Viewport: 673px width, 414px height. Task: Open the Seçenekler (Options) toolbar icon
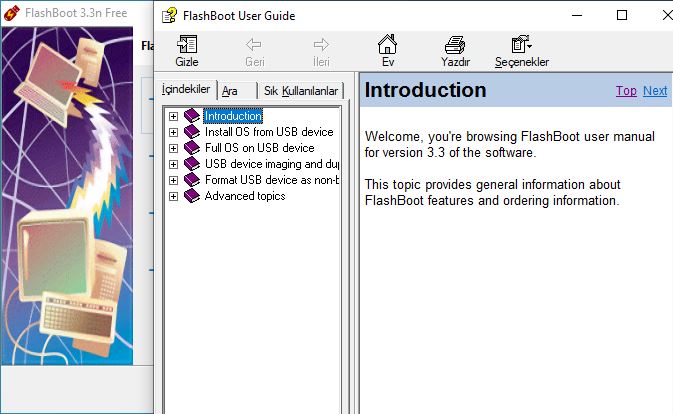click(x=521, y=44)
